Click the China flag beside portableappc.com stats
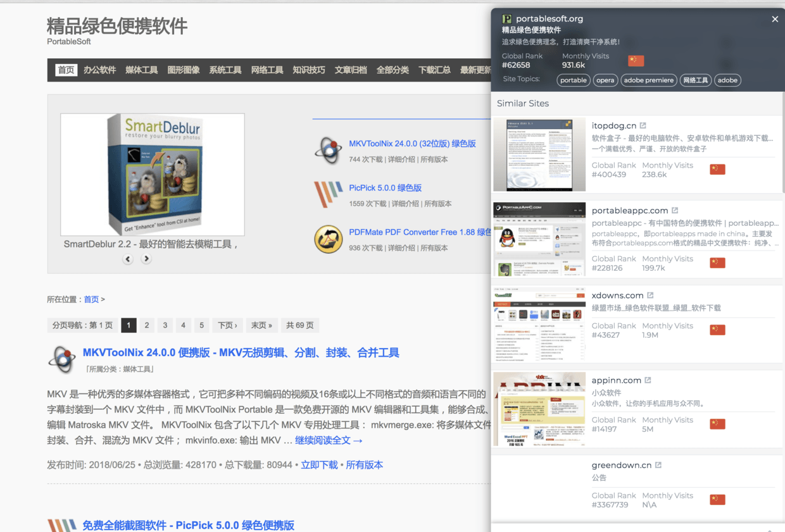785x532 pixels. tap(717, 263)
